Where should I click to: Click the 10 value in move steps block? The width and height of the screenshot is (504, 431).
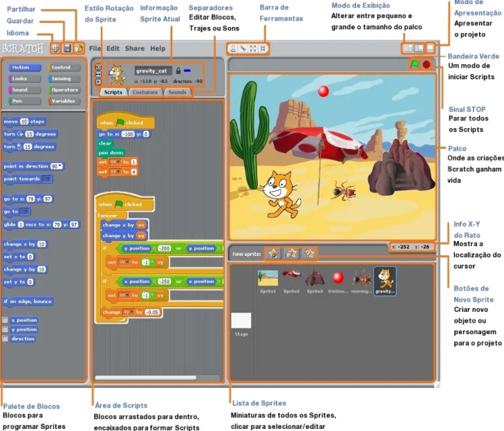click(x=24, y=122)
